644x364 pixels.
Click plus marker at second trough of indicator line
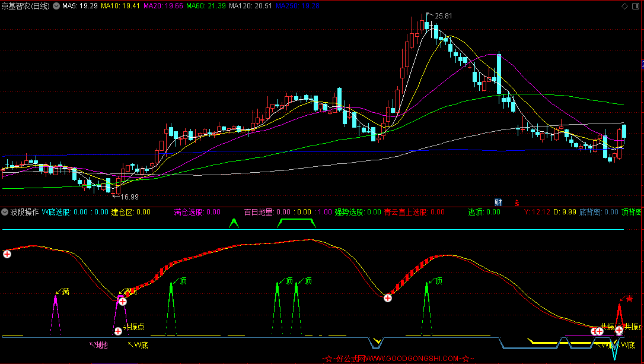388,297
